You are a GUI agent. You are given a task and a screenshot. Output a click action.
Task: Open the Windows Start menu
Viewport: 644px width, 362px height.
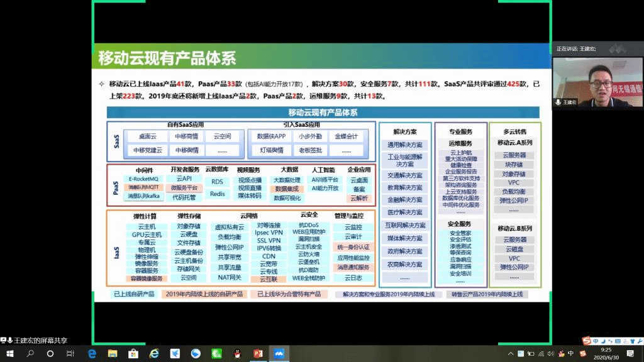click(9, 354)
